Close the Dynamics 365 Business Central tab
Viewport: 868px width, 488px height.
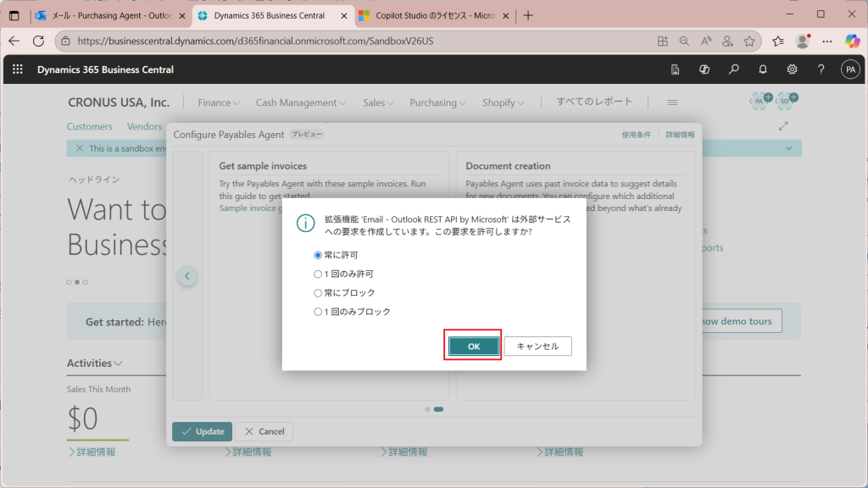coord(344,15)
